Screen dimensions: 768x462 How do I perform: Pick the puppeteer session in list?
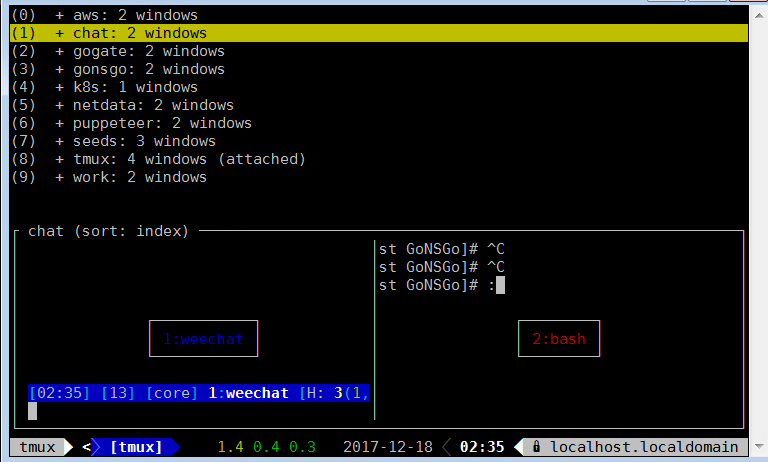click(x=161, y=123)
